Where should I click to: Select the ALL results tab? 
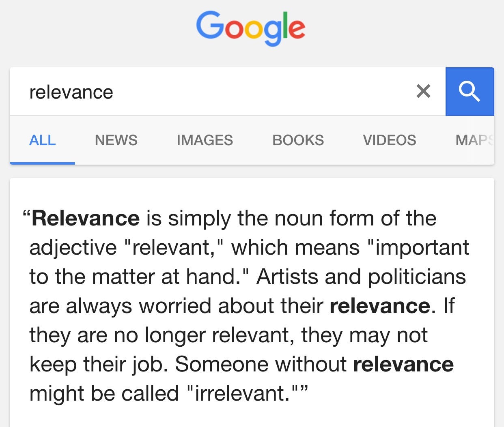click(x=42, y=140)
